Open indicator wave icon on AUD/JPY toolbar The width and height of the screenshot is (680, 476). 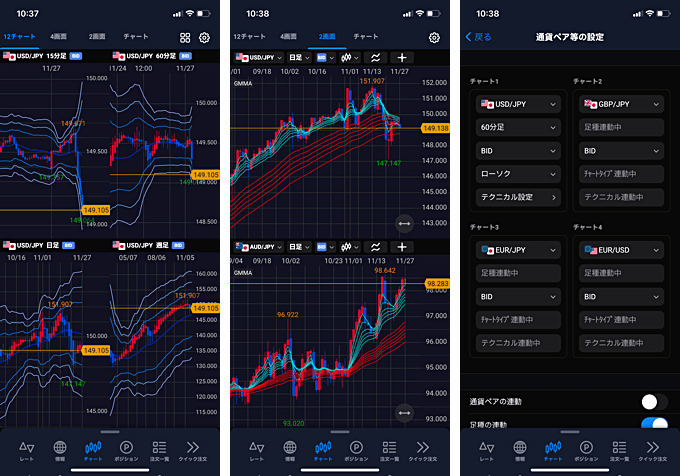[376, 247]
